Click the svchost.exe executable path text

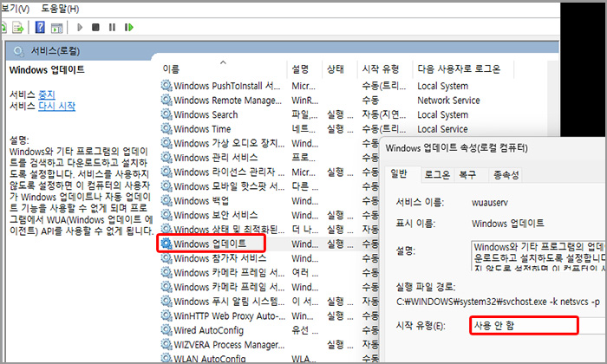498,302
